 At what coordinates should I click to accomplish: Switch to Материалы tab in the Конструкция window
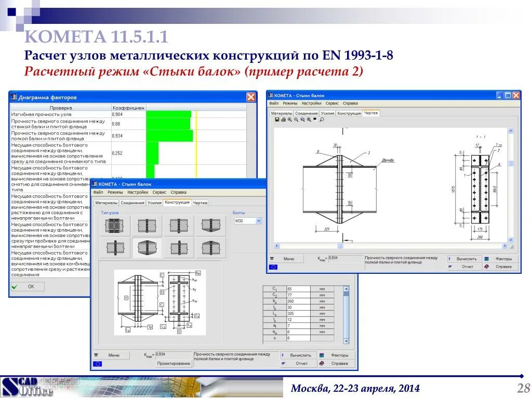[x=106, y=203]
